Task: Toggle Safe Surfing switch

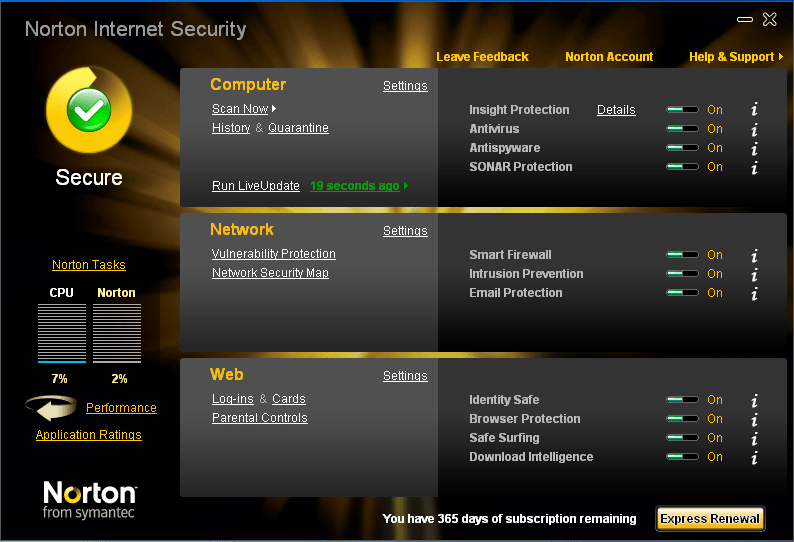Action: coord(682,438)
